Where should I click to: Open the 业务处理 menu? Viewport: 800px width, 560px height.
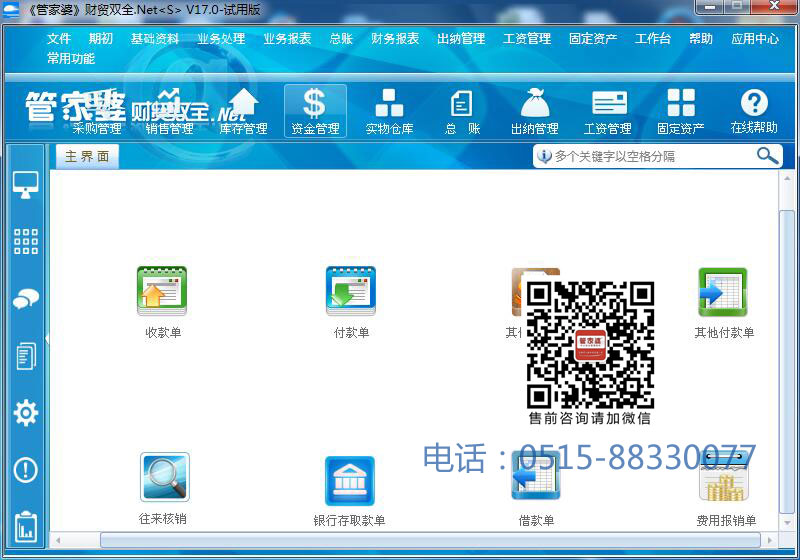click(x=221, y=39)
